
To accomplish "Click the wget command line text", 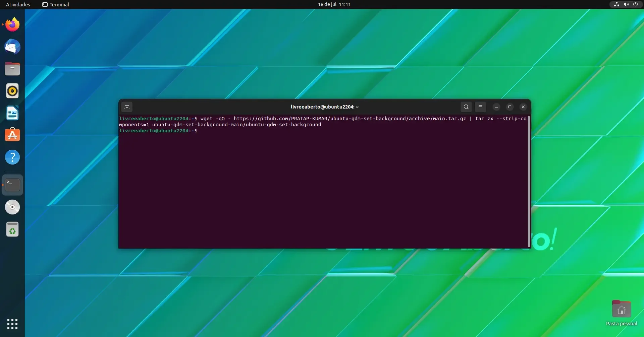I will click(323, 121).
